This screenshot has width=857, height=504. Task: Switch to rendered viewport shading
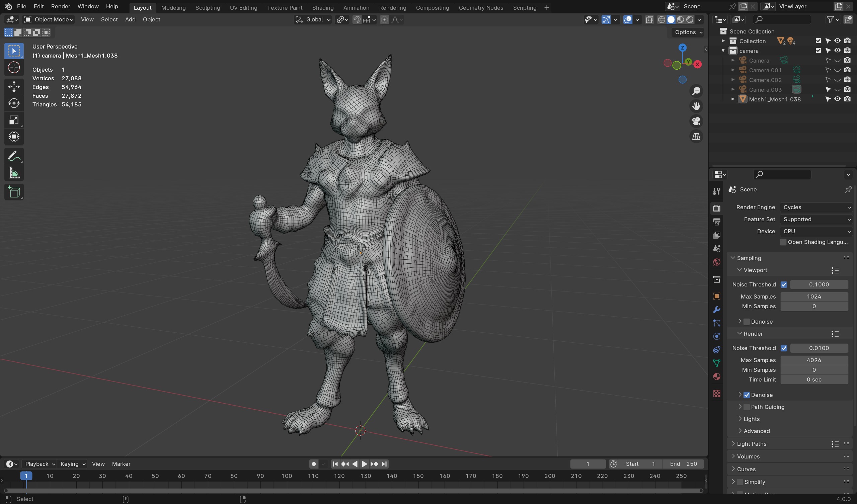[690, 20]
